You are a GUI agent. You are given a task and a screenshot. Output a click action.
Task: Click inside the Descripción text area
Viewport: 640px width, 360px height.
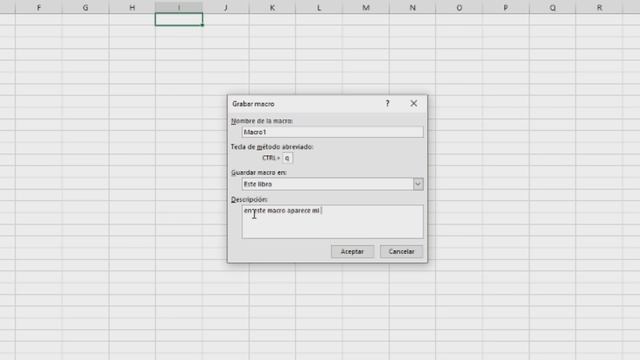tap(332, 222)
